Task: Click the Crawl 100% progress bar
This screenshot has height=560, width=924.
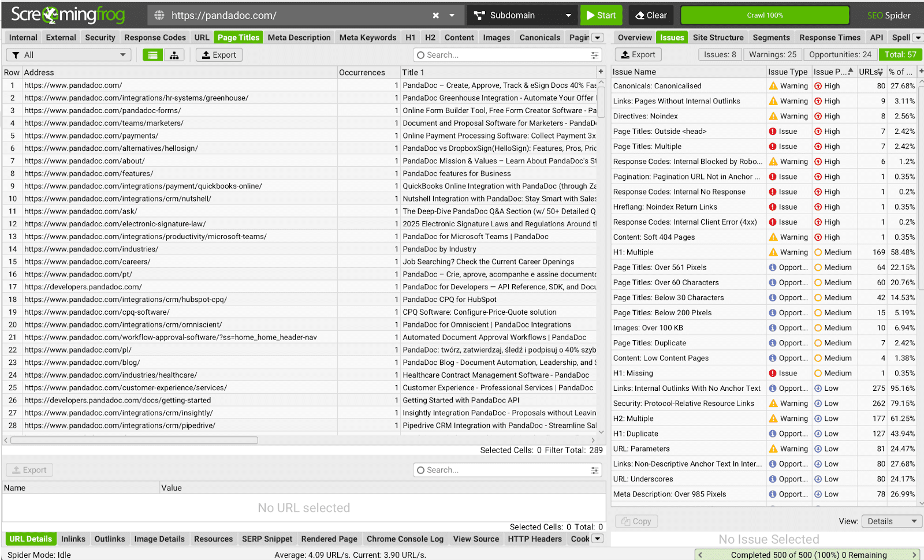Action: [765, 16]
